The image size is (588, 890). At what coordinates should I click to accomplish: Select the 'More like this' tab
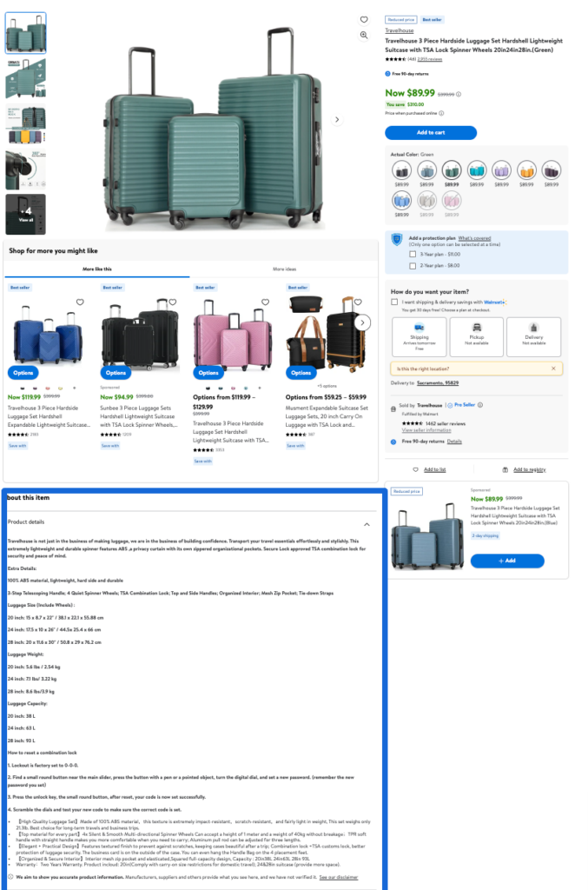[x=97, y=269]
